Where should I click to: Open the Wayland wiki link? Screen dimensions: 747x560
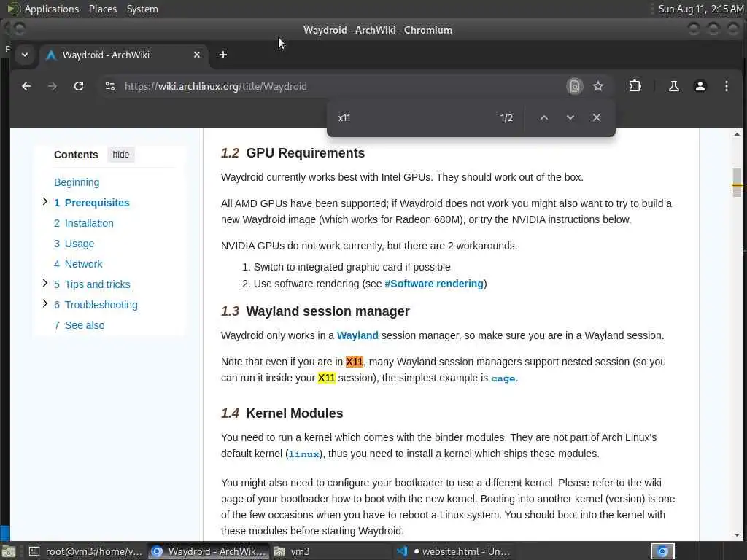(x=357, y=335)
